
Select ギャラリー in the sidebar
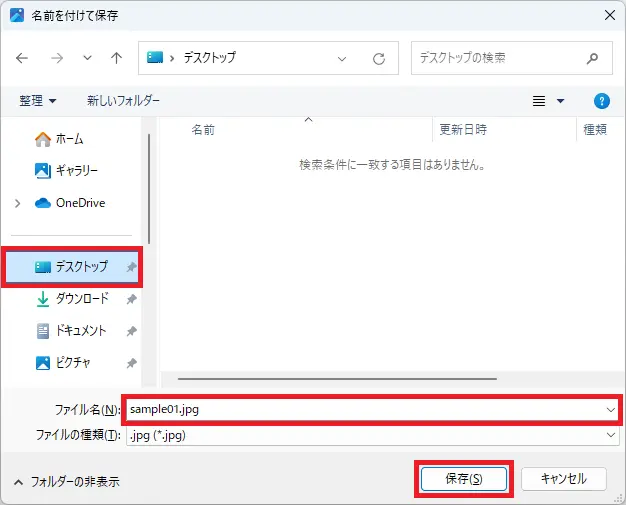coord(76,171)
